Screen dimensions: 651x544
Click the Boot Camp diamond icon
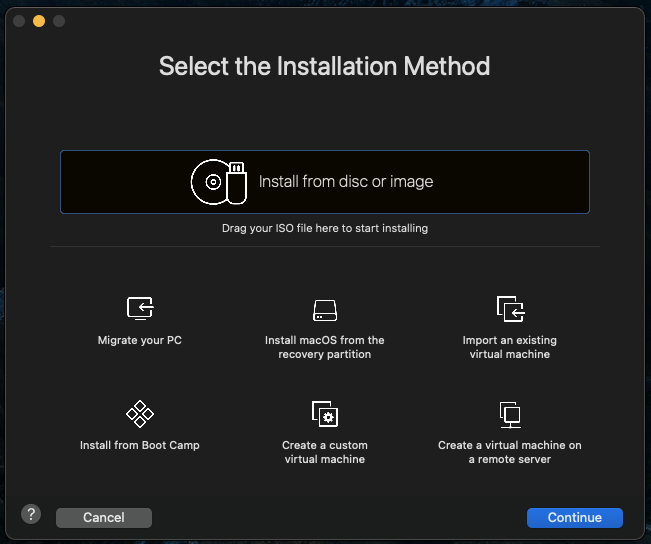pos(140,414)
